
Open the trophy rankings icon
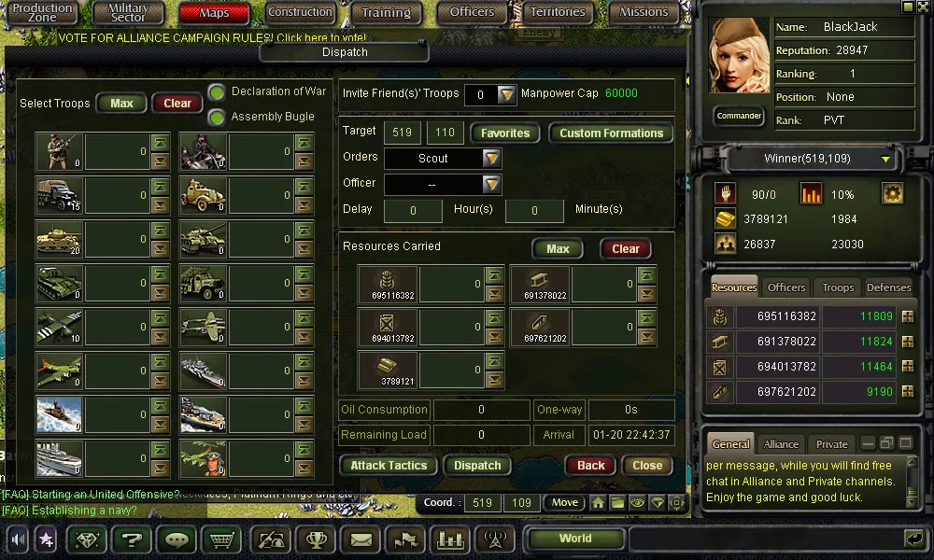[x=317, y=539]
